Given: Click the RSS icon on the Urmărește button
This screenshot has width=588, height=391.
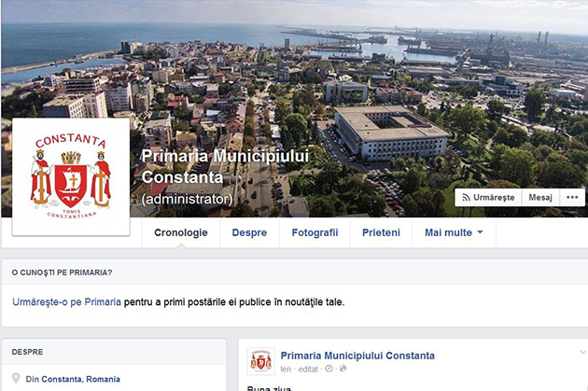Looking at the screenshot, I should click(x=466, y=198).
